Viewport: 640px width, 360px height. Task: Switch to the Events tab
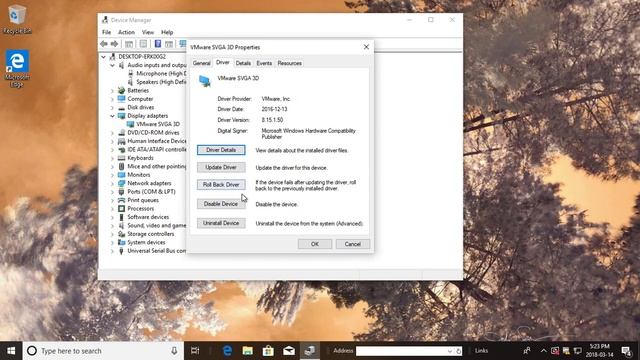pos(264,63)
